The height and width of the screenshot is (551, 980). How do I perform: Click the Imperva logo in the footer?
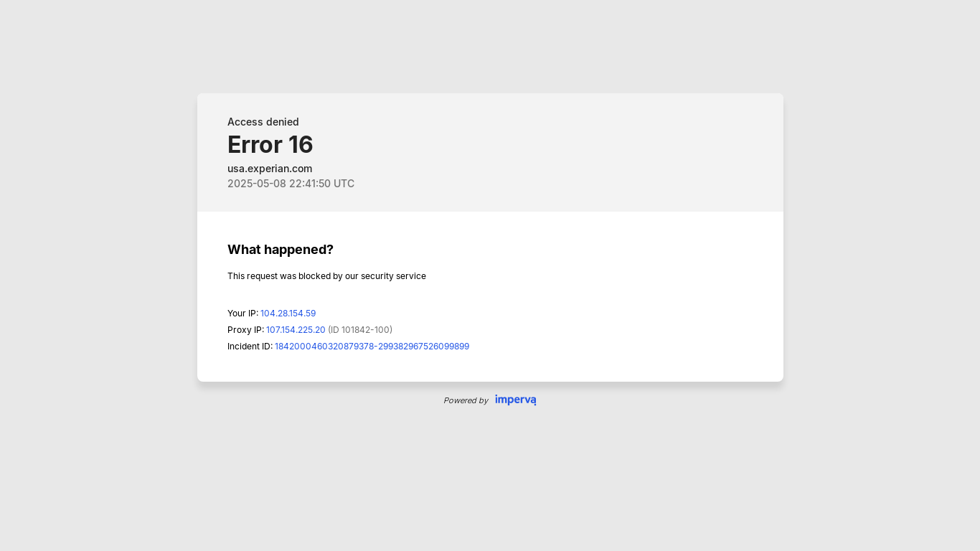point(515,400)
